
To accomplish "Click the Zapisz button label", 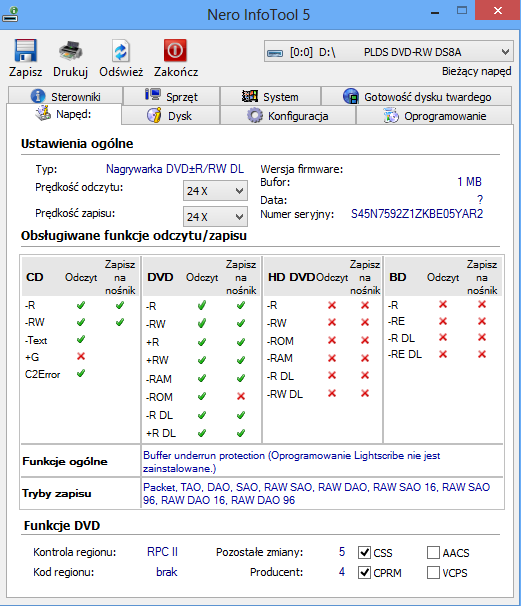I will pos(26,72).
